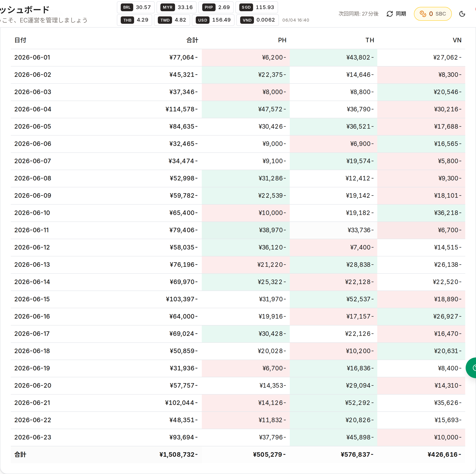Select the TWD currency badge
The image size is (476, 474).
(x=165, y=20)
